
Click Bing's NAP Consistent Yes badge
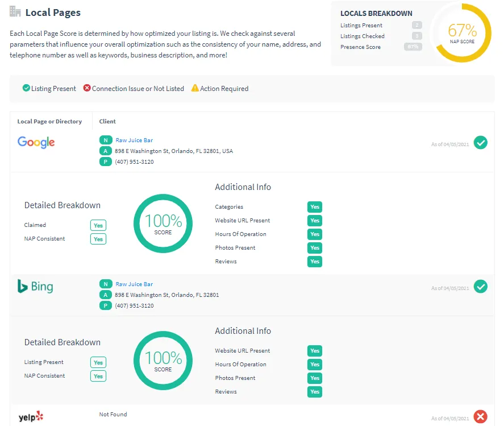tap(98, 376)
